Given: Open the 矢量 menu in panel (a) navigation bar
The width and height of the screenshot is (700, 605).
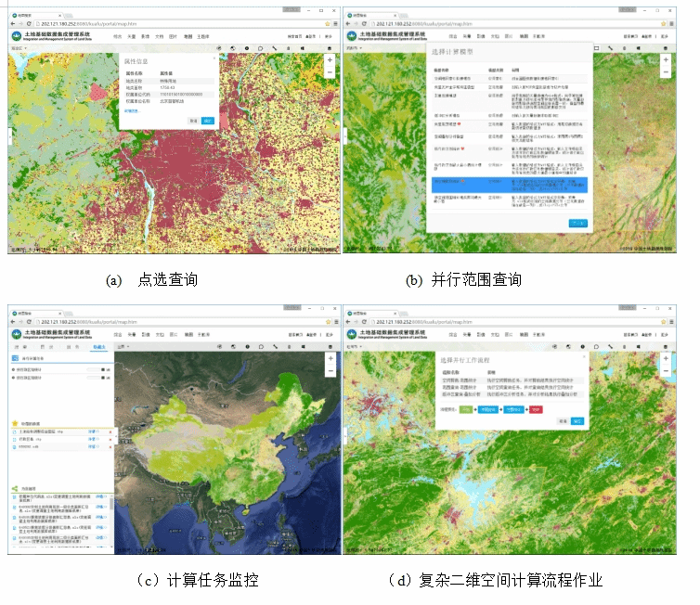Looking at the screenshot, I should 131,35.
